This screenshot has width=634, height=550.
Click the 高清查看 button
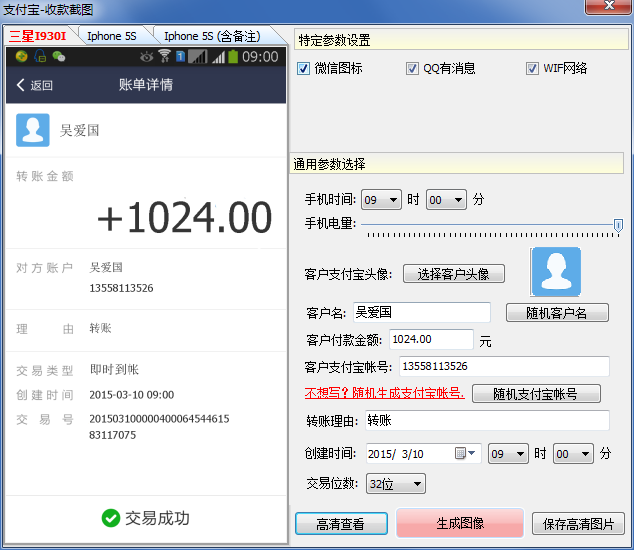341,524
